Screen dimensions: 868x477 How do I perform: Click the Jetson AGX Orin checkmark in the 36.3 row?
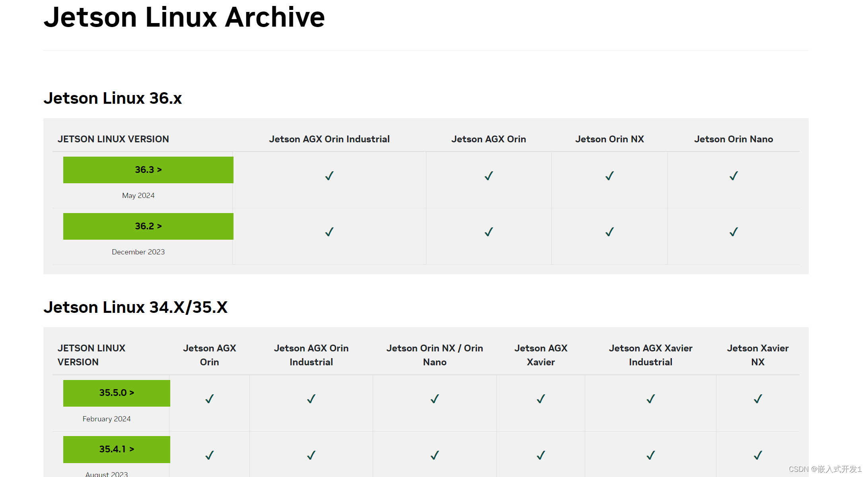point(488,175)
